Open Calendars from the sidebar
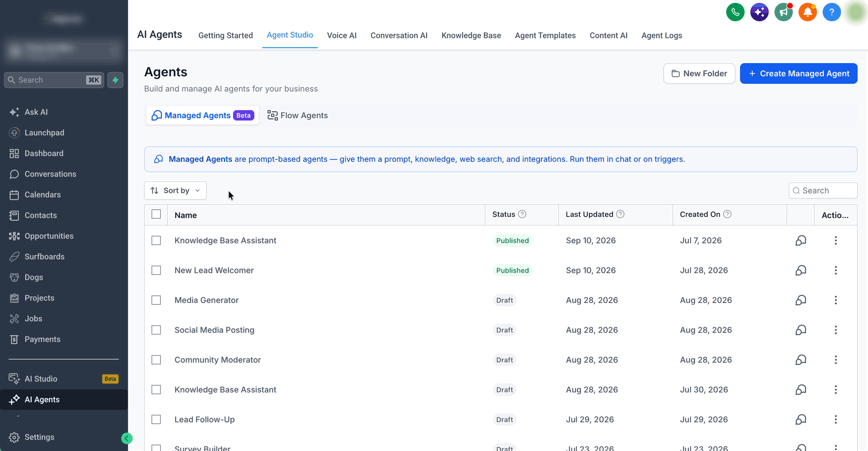 [x=64, y=195]
